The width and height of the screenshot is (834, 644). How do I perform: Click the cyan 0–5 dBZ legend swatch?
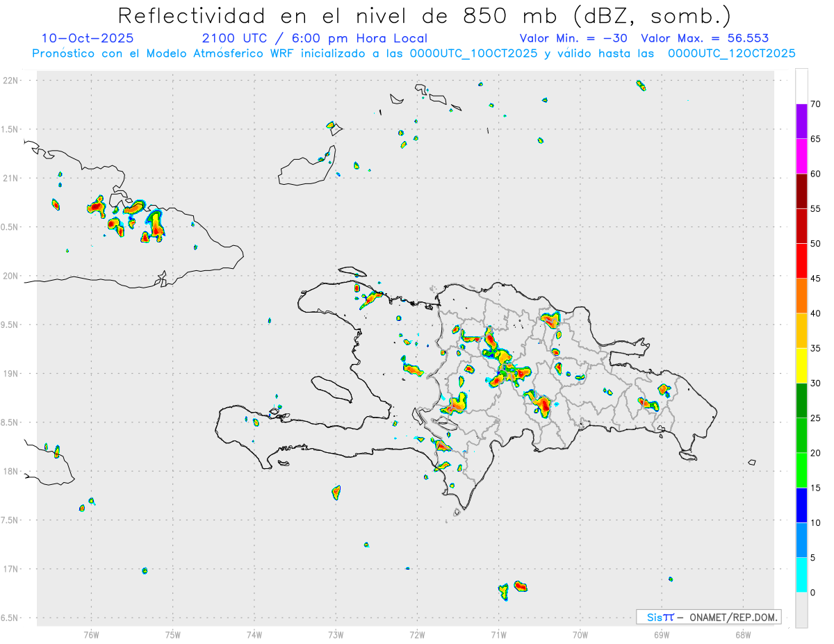pos(801,575)
